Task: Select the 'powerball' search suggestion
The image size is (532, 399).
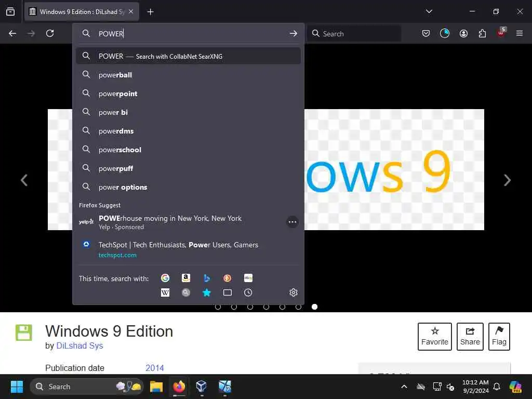Action: (188, 75)
